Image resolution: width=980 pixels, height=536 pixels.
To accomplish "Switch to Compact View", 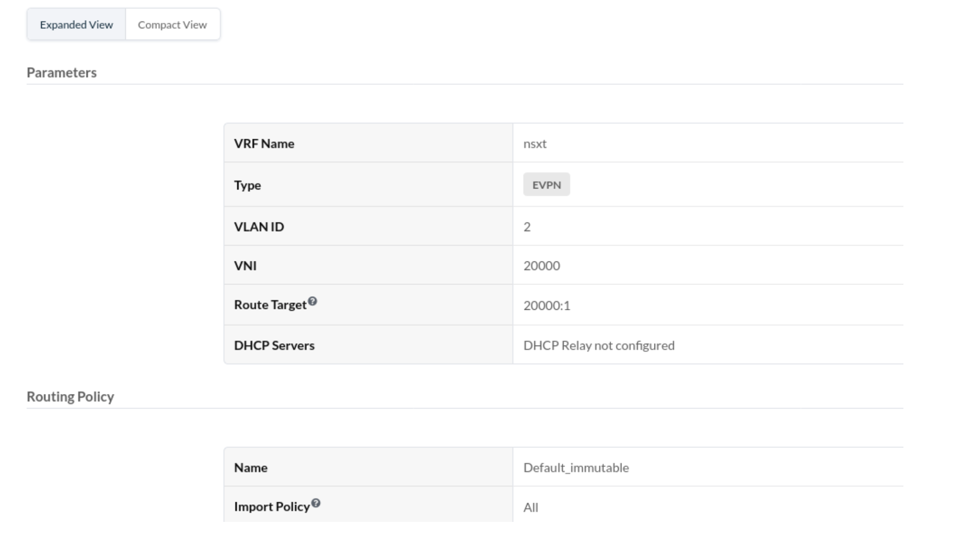I will pos(172,24).
